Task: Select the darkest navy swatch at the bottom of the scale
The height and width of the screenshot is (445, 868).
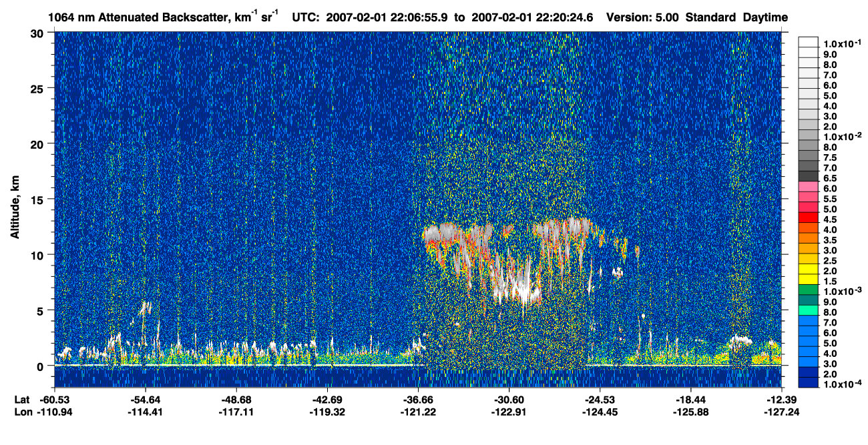Action: [x=808, y=383]
